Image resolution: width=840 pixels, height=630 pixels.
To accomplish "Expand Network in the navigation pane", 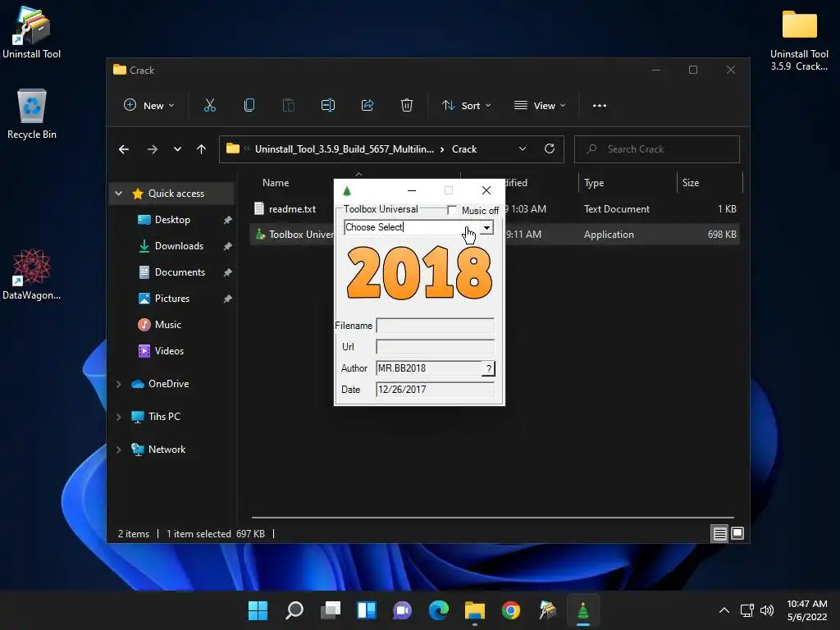I will pos(119,450).
